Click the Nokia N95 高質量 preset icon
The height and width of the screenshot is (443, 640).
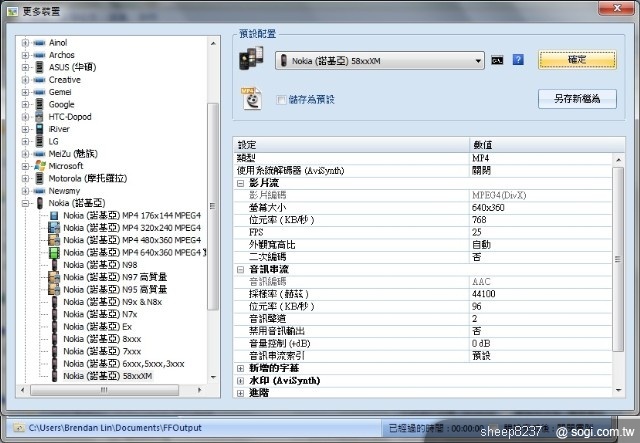coord(54,289)
